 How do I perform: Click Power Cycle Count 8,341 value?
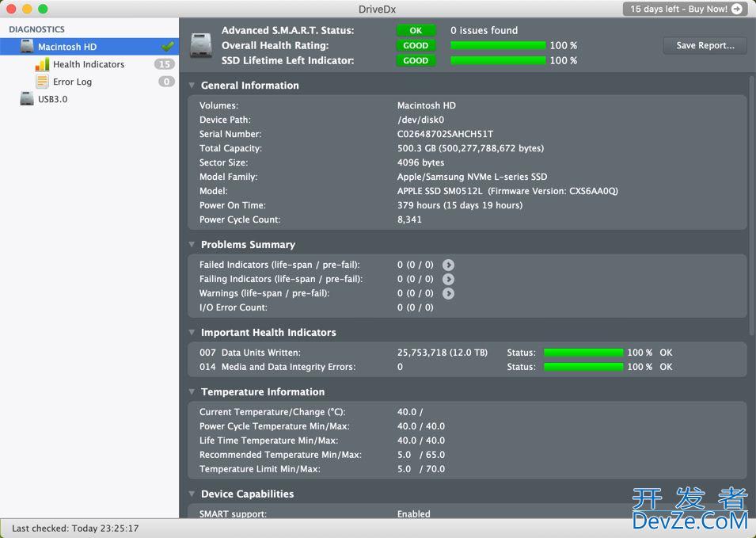pos(409,219)
